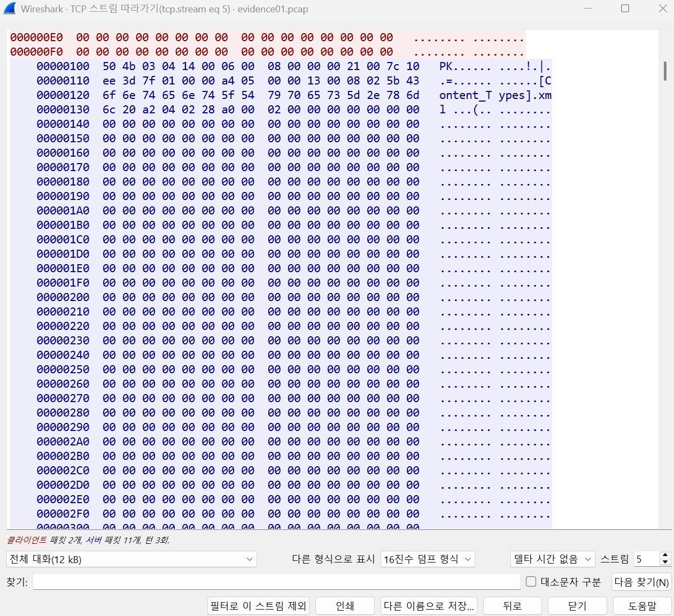Click the 필터로 이 스트림 제외 button
The height and width of the screenshot is (616, 674).
coord(258,606)
